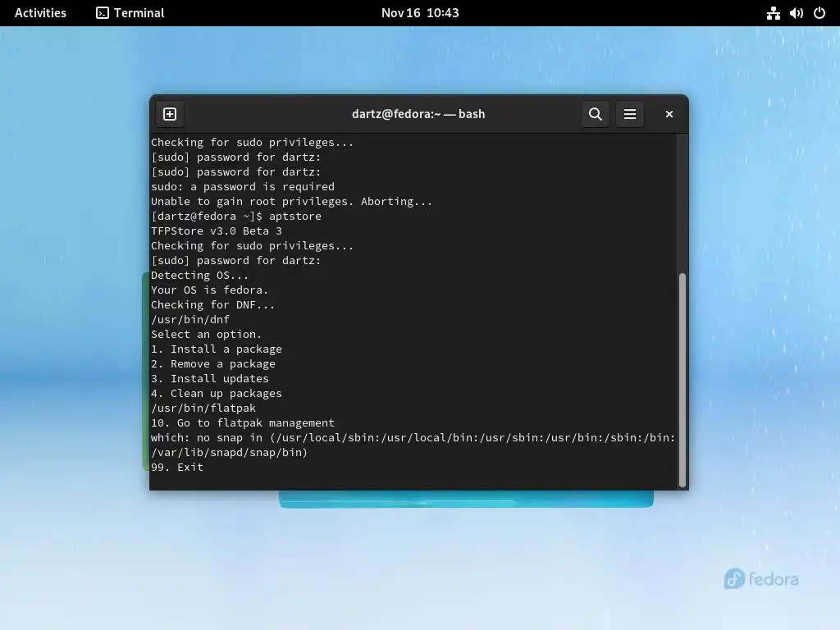This screenshot has width=840, height=630.
Task: Open the Activities overview
Action: coord(40,13)
